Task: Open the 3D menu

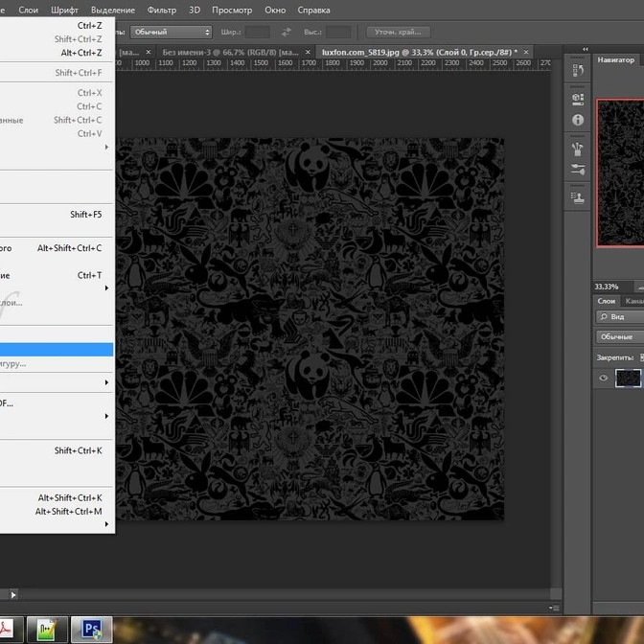Action: (195, 10)
